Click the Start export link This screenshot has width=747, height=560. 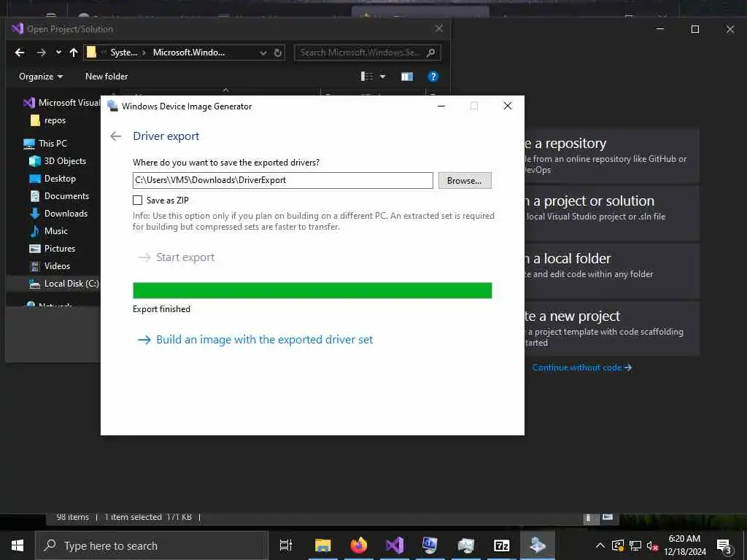177,257
